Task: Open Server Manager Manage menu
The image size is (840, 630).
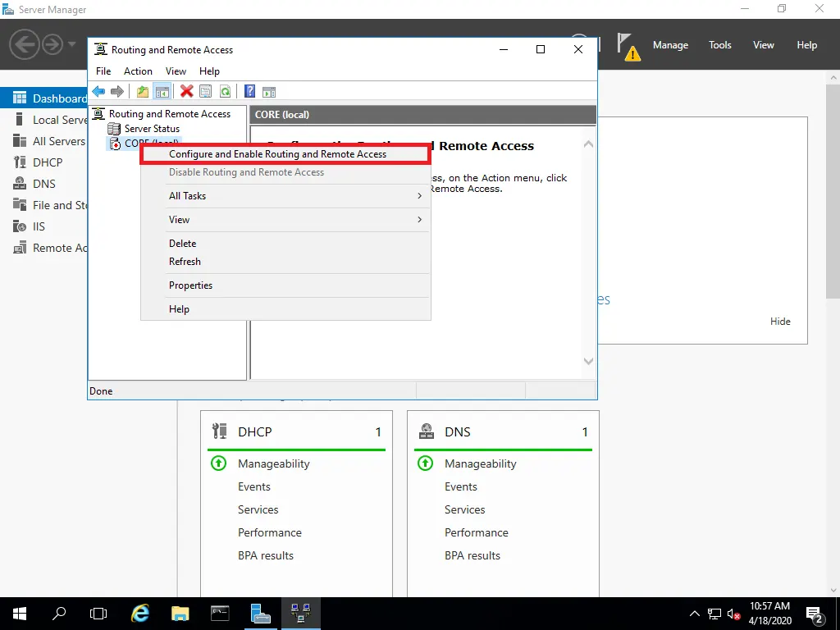Action: click(670, 45)
